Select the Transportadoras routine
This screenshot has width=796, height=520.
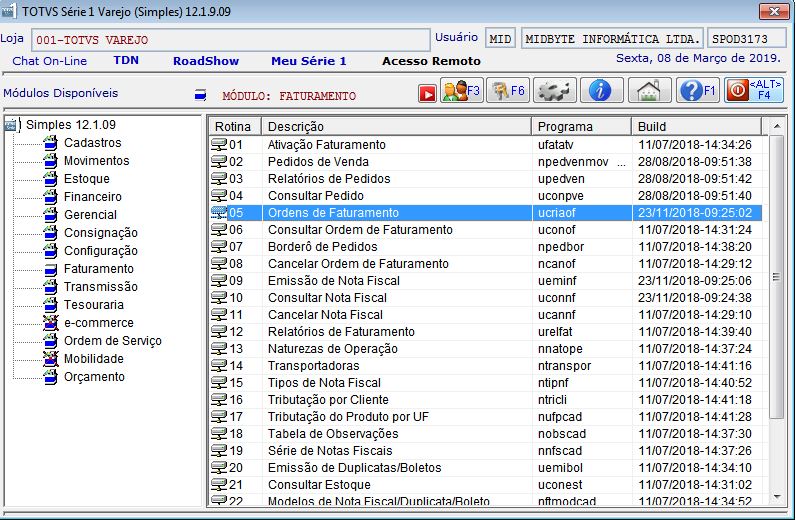[x=485, y=366]
